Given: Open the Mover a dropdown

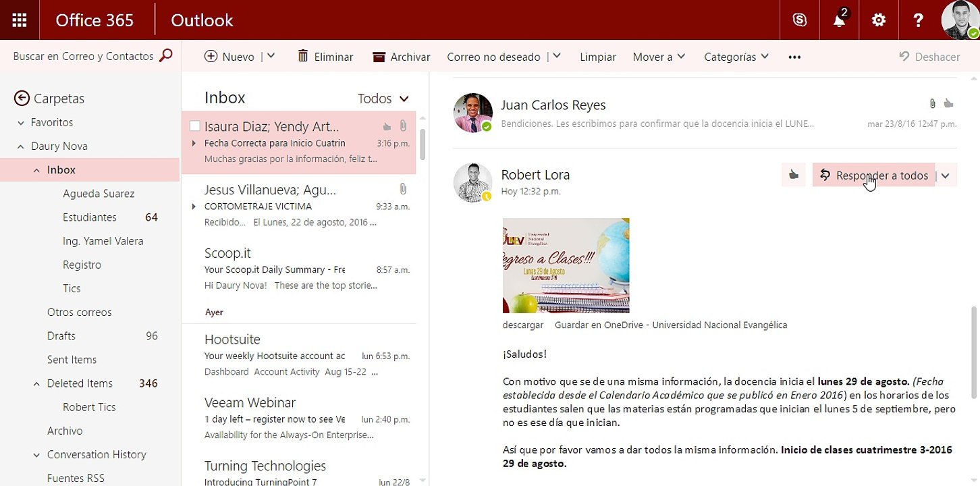Looking at the screenshot, I should pyautogui.click(x=659, y=57).
